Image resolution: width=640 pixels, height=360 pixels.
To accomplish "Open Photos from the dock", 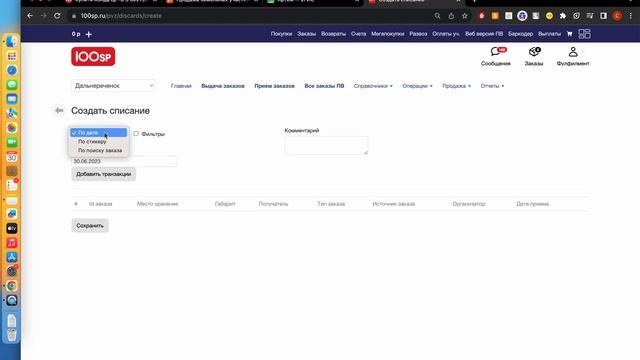I will (12, 128).
